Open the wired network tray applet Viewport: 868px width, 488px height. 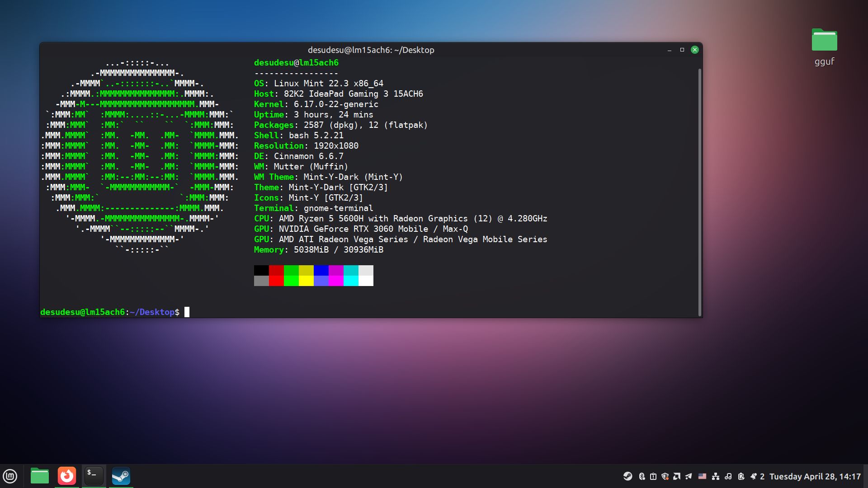pos(716,476)
